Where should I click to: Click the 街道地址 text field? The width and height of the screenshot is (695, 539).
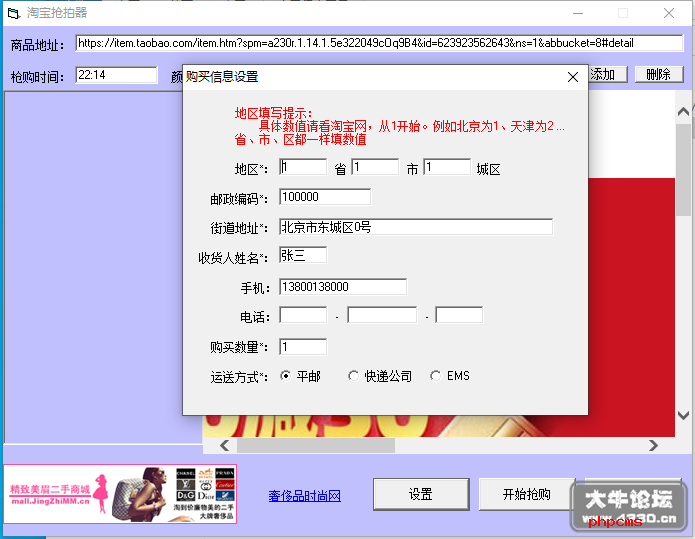(416, 227)
